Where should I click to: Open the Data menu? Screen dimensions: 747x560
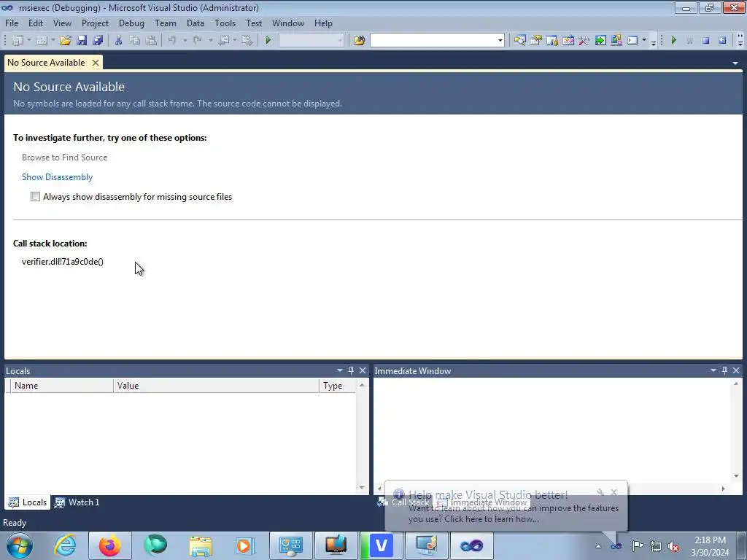tap(196, 23)
